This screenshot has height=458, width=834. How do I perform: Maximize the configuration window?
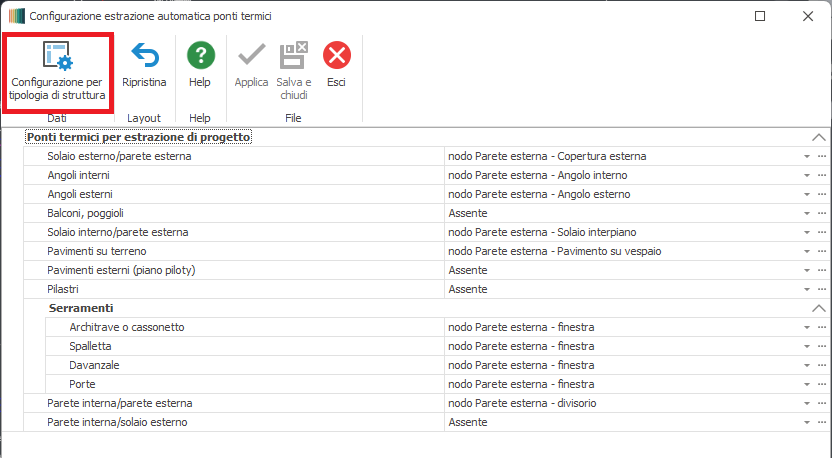tap(760, 16)
